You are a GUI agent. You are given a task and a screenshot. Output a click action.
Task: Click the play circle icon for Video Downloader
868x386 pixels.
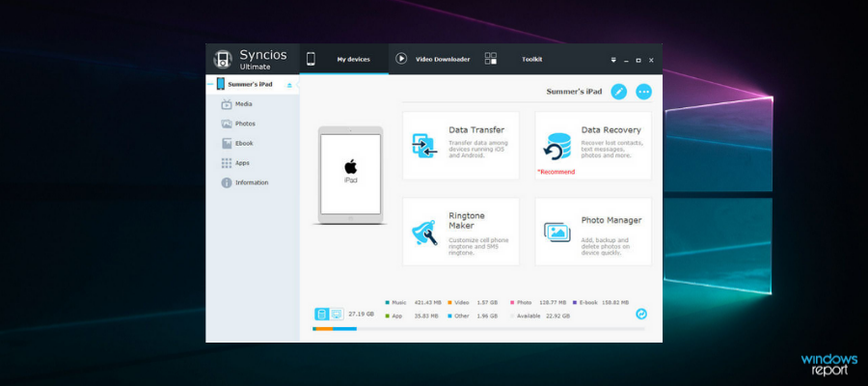(x=401, y=59)
